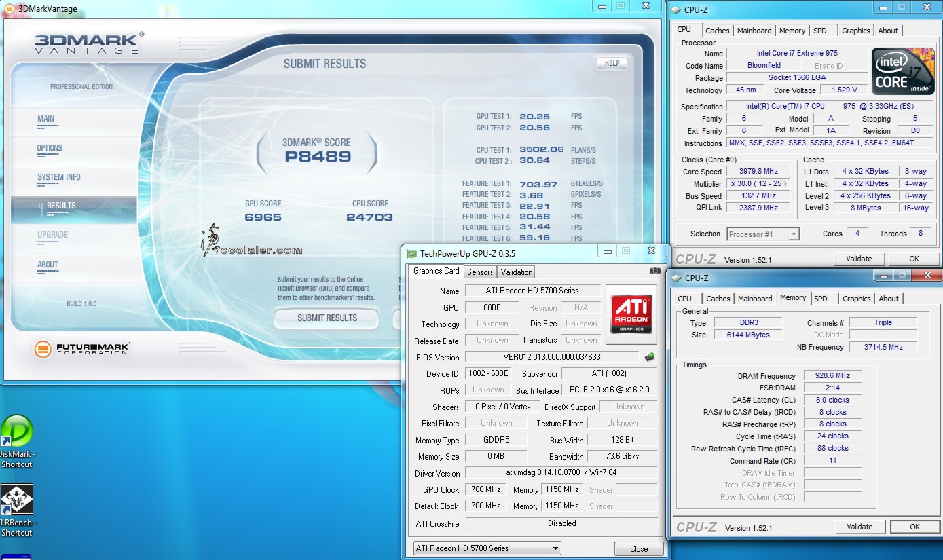Click OK in the lower CPU-Z window

point(914,527)
